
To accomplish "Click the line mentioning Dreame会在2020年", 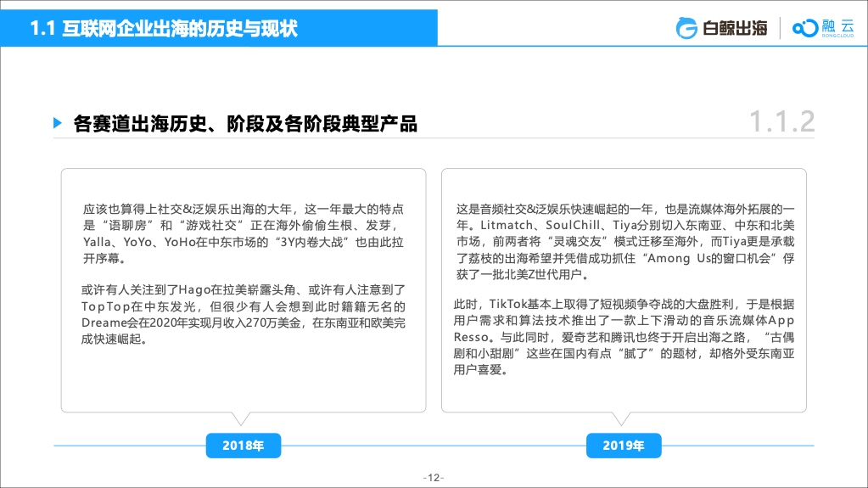I will coord(243,323).
